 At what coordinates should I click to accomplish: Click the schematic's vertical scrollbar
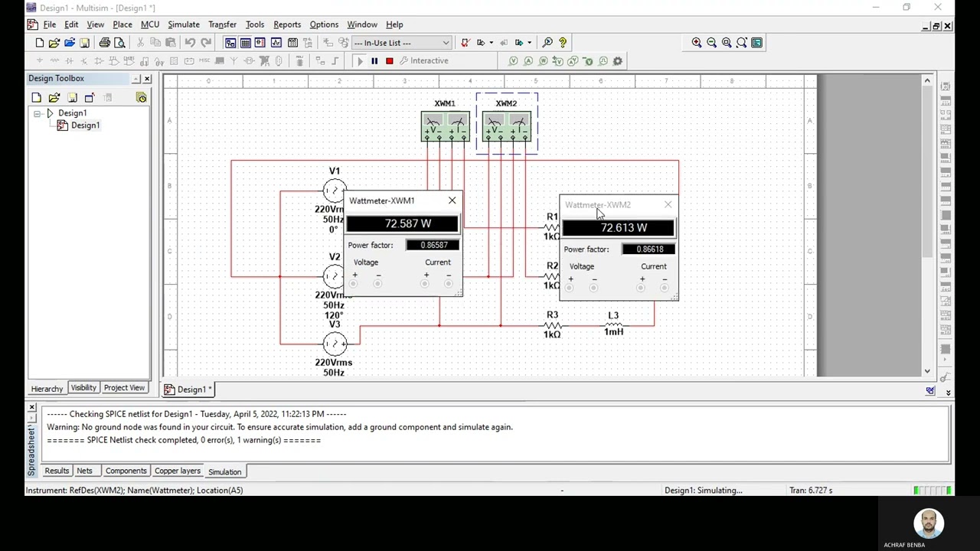pyautogui.click(x=927, y=184)
